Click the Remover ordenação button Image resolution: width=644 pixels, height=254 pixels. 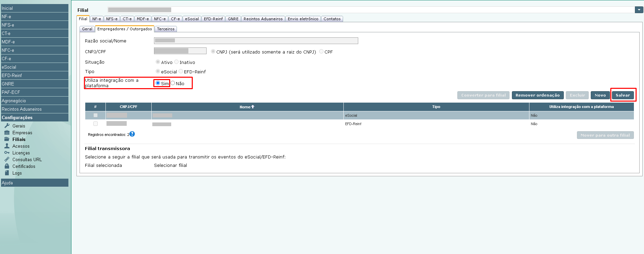[x=538, y=95]
